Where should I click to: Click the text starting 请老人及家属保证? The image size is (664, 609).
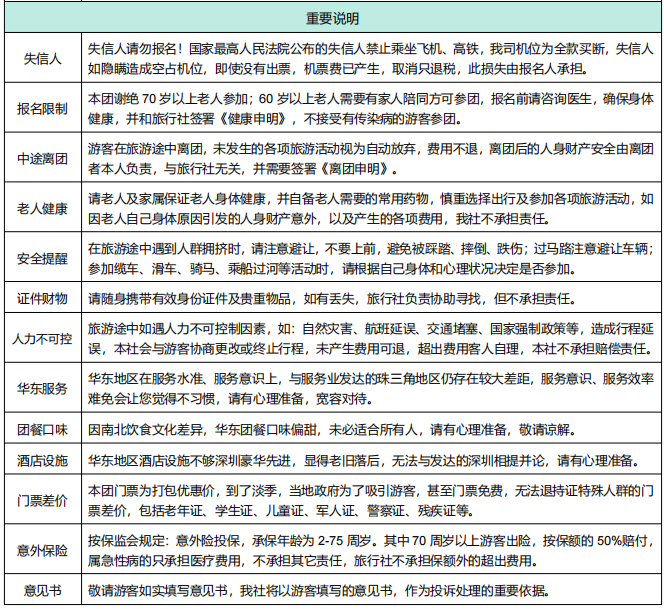pos(371,208)
